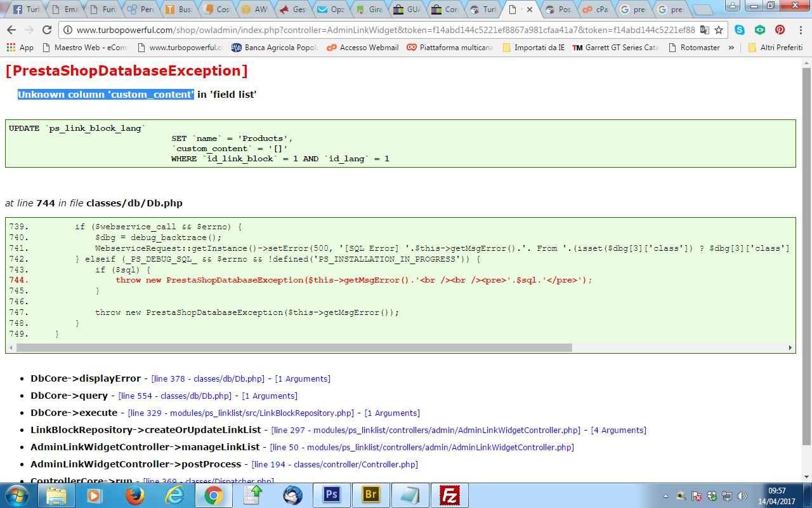This screenshot has width=812, height=508.
Task: Open Windows Media Player from taskbar
Action: click(x=95, y=495)
